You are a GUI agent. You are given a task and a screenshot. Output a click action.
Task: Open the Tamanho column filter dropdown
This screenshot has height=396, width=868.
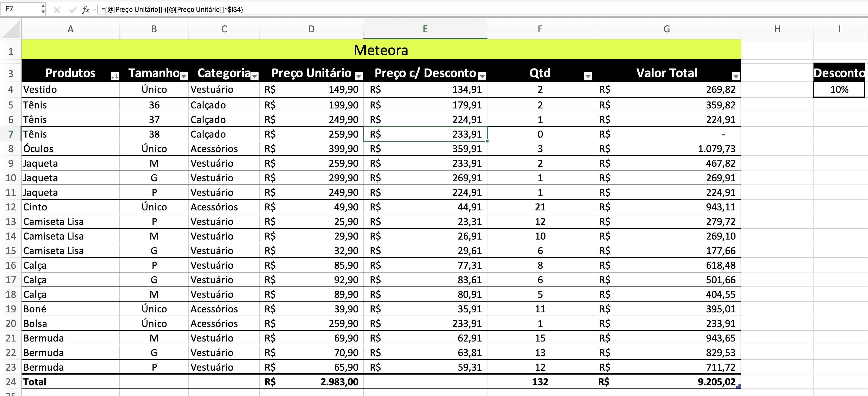coord(184,76)
